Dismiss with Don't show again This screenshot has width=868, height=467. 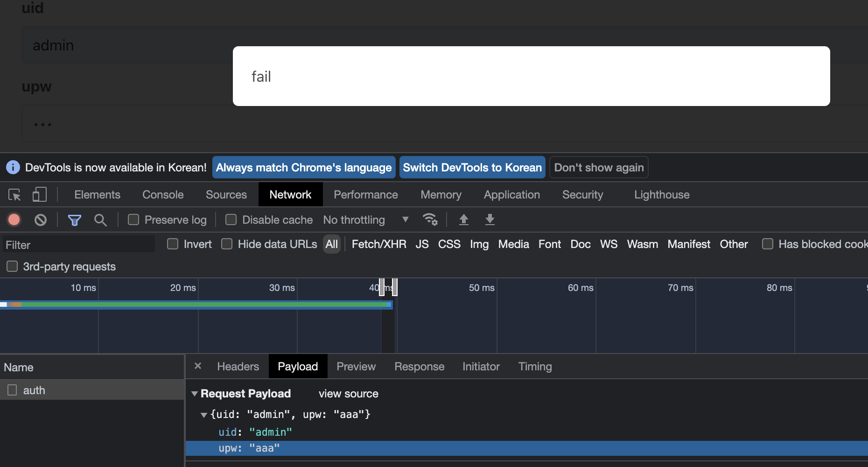coord(599,167)
